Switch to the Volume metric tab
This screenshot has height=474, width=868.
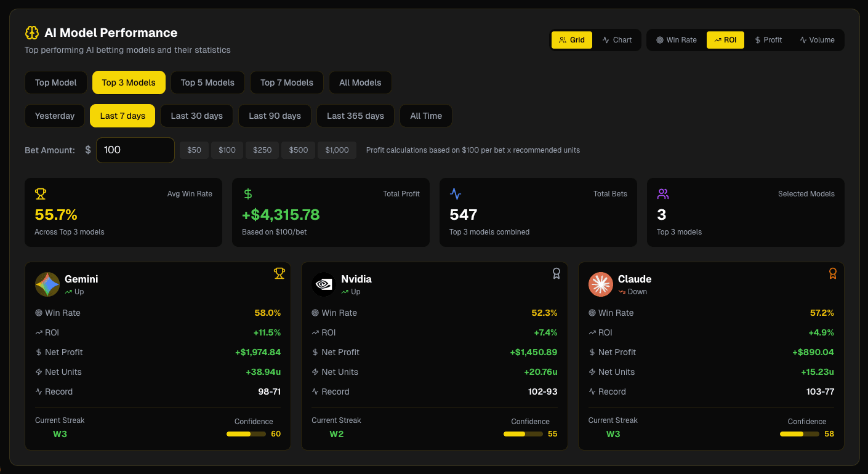(x=817, y=39)
